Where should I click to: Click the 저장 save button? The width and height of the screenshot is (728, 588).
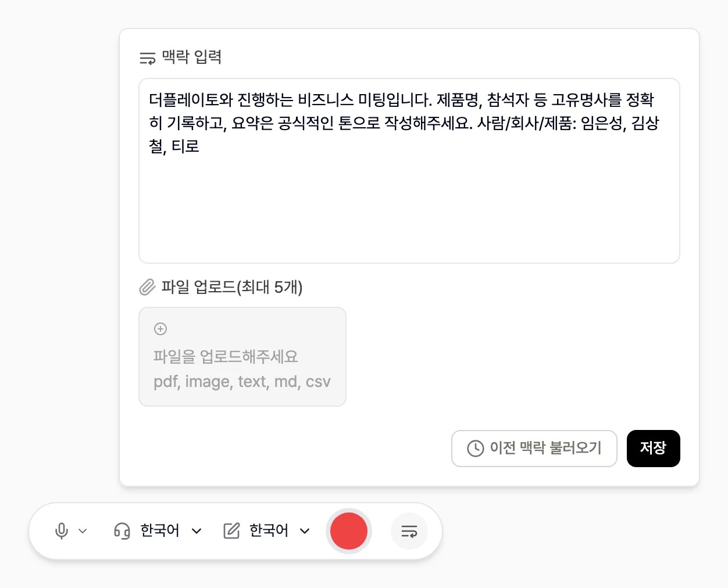coord(654,449)
